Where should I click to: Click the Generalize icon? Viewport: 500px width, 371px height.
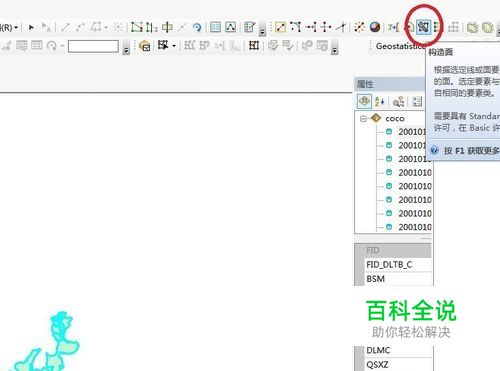click(472, 27)
